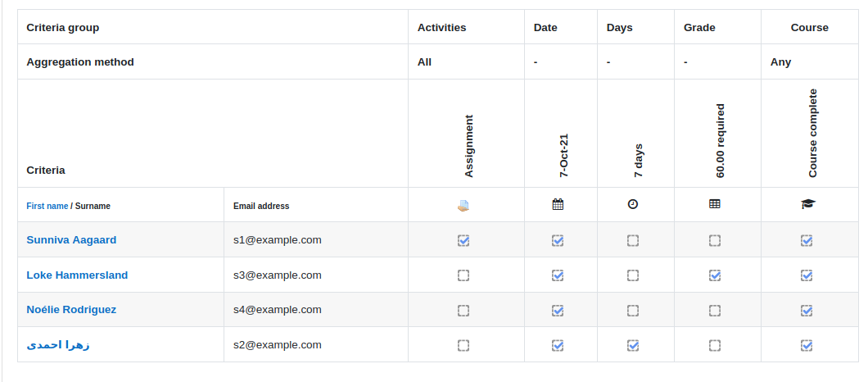Open Noélie Rodriguez's profile link
Screen dimensions: 868x382
(x=71, y=310)
